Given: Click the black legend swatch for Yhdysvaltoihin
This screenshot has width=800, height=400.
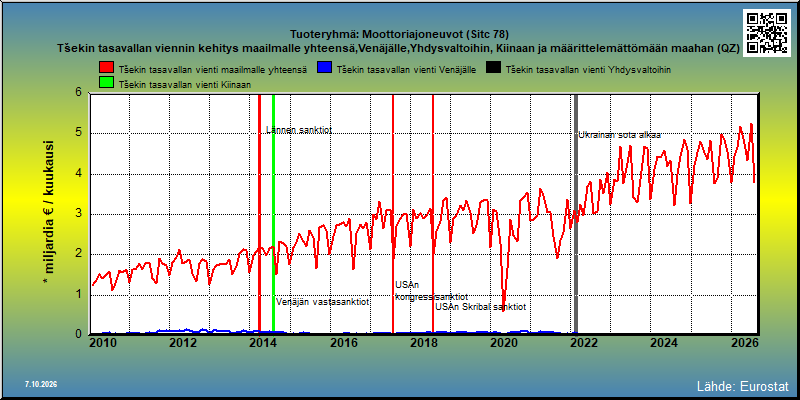Looking at the screenshot, I should coord(494,69).
